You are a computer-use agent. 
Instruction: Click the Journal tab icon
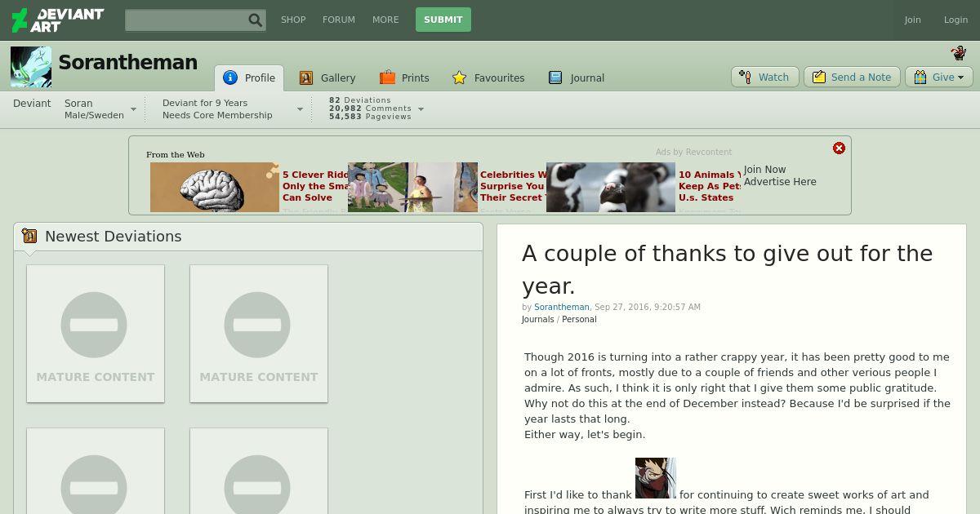click(x=555, y=78)
